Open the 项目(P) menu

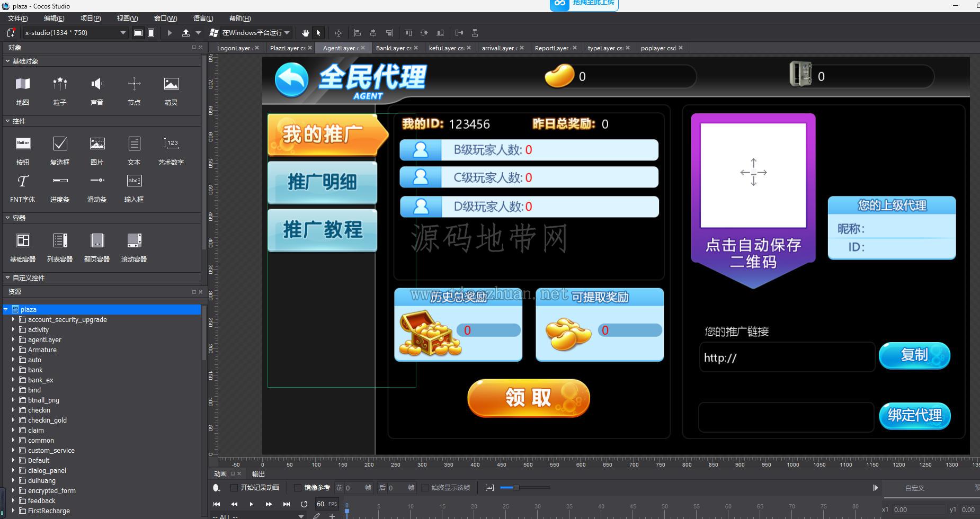91,19
